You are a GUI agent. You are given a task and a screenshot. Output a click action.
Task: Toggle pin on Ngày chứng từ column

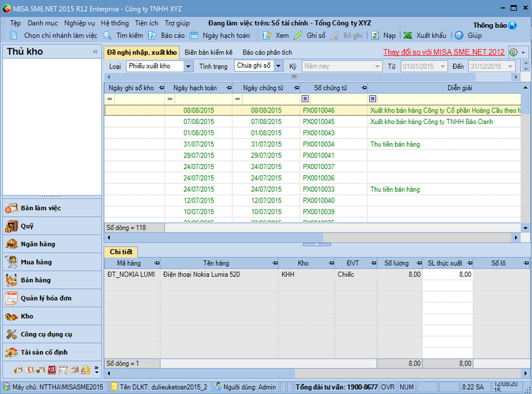tap(296, 88)
